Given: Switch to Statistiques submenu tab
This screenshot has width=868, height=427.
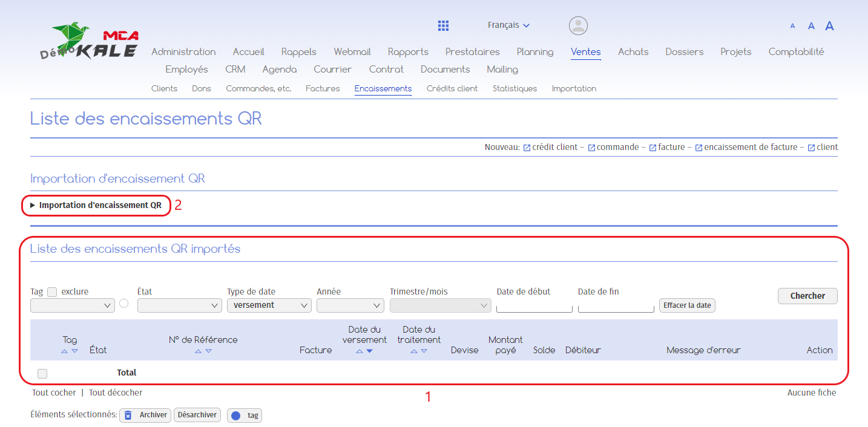Looking at the screenshot, I should pos(515,89).
